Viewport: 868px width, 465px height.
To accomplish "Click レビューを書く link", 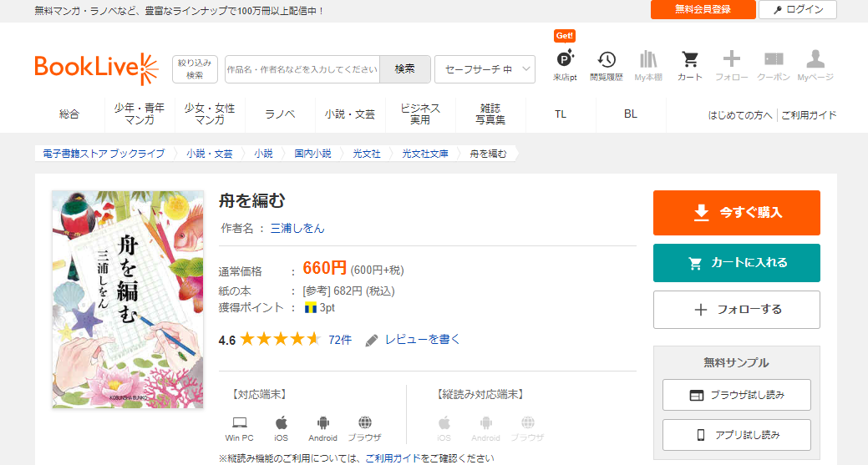I will click(x=422, y=340).
